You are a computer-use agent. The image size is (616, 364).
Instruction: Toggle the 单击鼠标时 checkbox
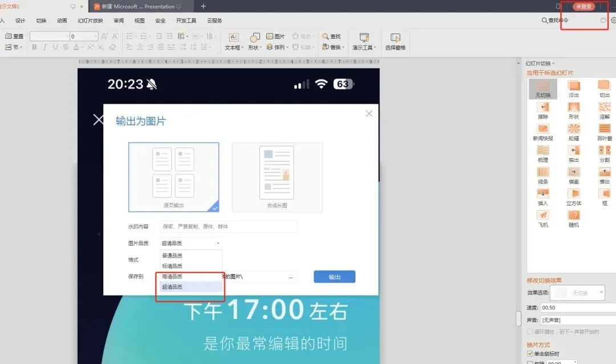pos(530,354)
